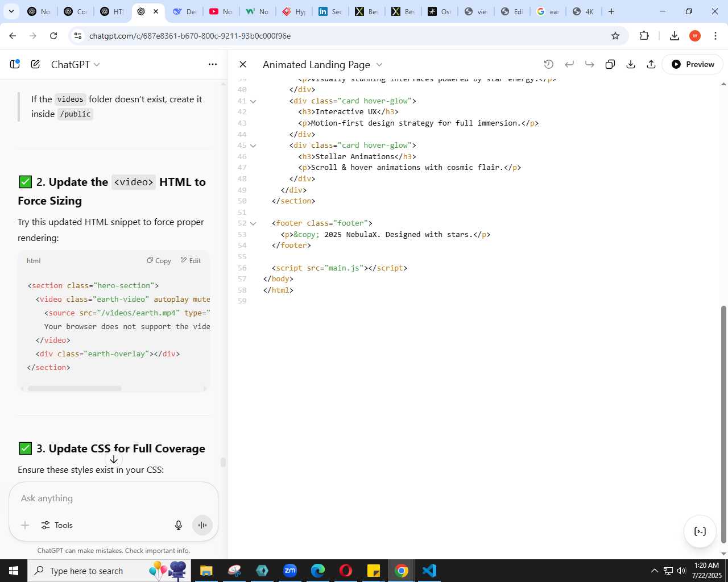Open the ChatGPT model selector dropdown

(75, 64)
